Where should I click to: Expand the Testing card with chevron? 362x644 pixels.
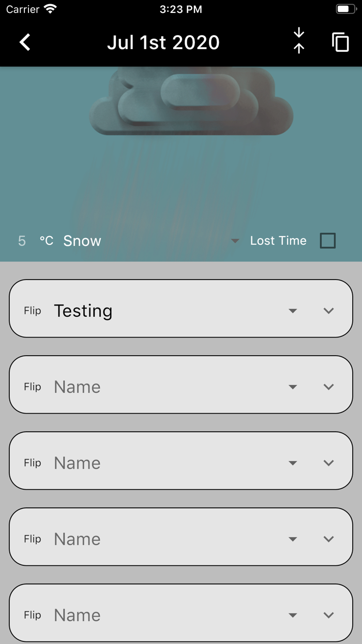pyautogui.click(x=329, y=311)
